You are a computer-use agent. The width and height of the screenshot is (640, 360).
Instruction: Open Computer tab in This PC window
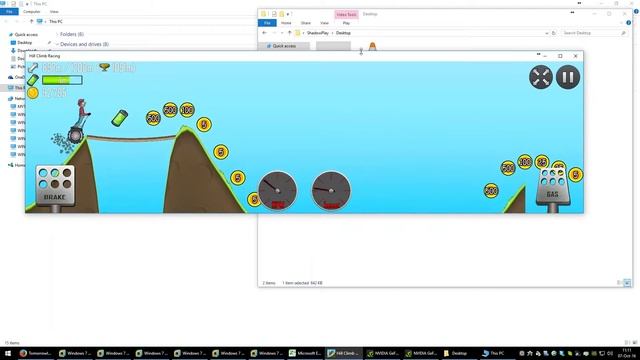pyautogui.click(x=31, y=12)
